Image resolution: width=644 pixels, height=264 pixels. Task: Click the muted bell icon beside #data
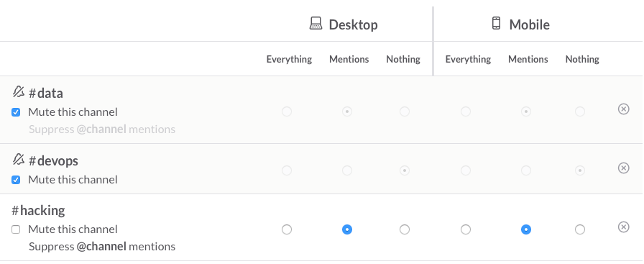coord(19,91)
